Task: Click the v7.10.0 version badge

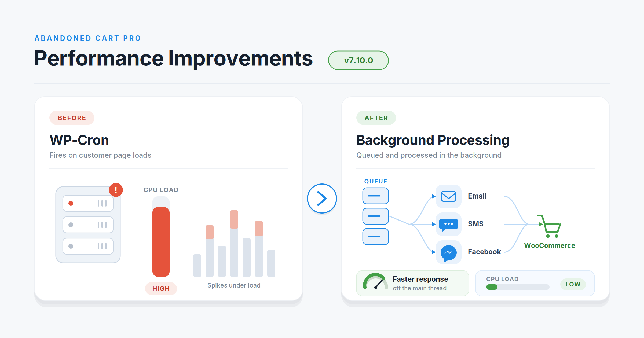Action: (x=358, y=60)
